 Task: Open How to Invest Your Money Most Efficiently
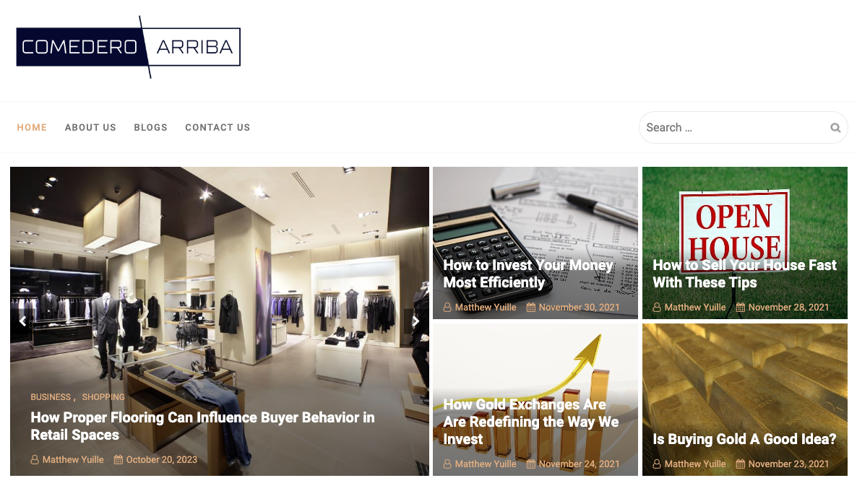(528, 274)
